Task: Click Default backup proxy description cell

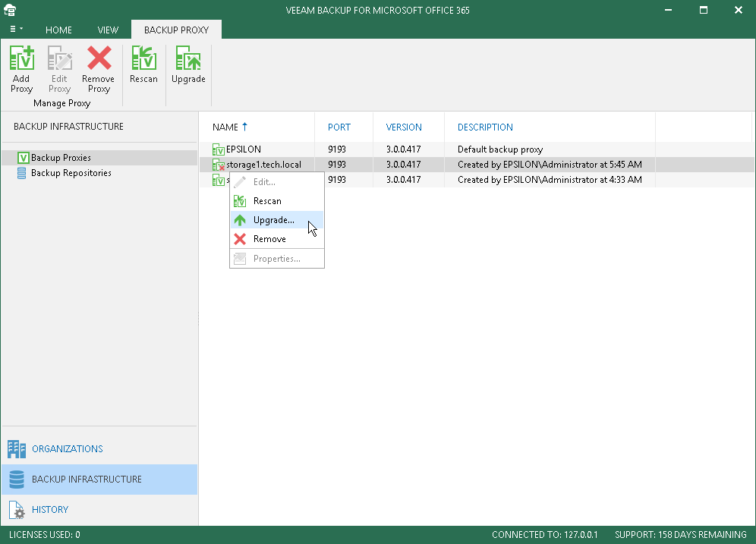Action: point(500,149)
